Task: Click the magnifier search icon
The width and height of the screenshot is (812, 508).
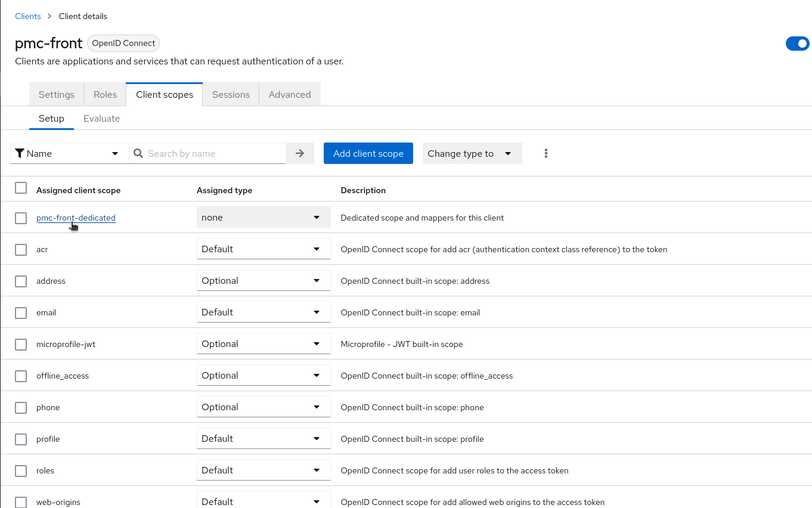Action: 138,153
